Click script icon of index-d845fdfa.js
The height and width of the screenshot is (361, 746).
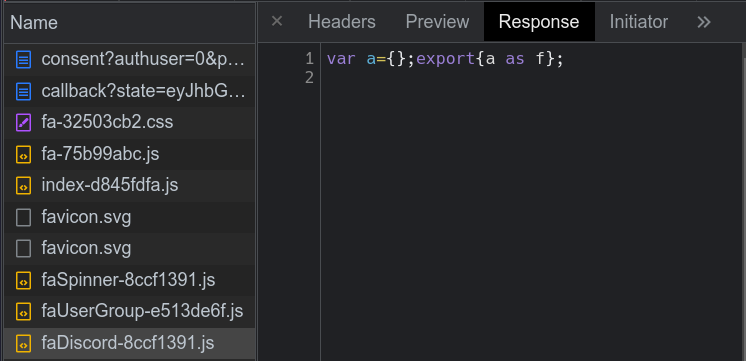[x=23, y=185]
